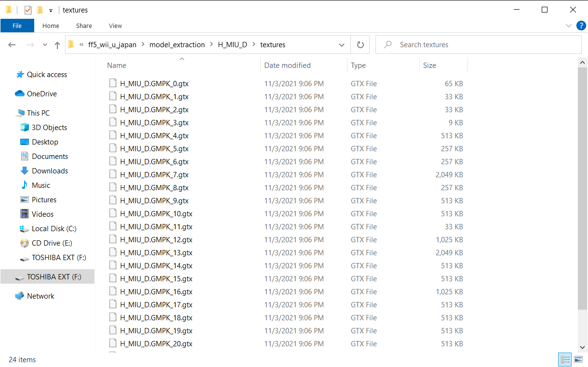Click the file list vertical scrollbar
Screen dimensions: 588x367
582,188
